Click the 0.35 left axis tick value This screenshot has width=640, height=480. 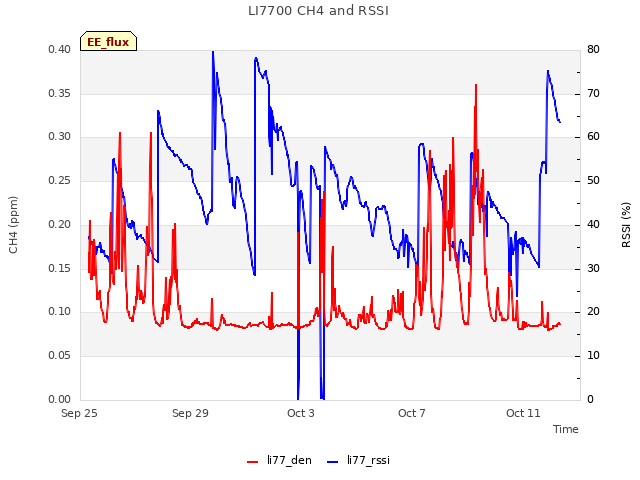pos(60,93)
